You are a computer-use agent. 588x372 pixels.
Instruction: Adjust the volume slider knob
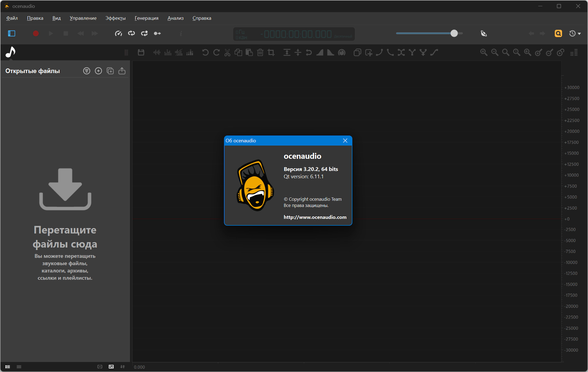454,33
